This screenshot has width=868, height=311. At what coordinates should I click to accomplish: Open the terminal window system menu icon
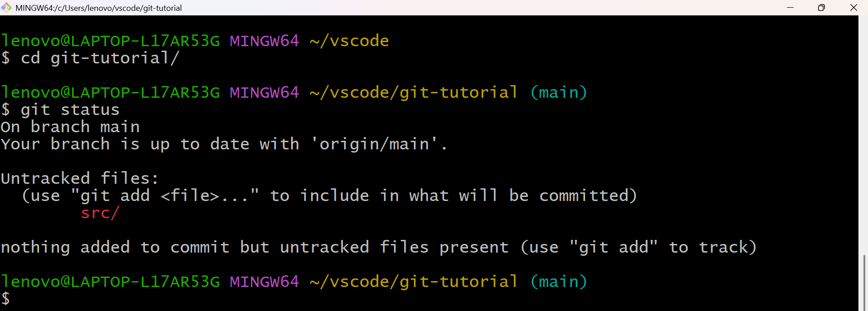click(6, 7)
